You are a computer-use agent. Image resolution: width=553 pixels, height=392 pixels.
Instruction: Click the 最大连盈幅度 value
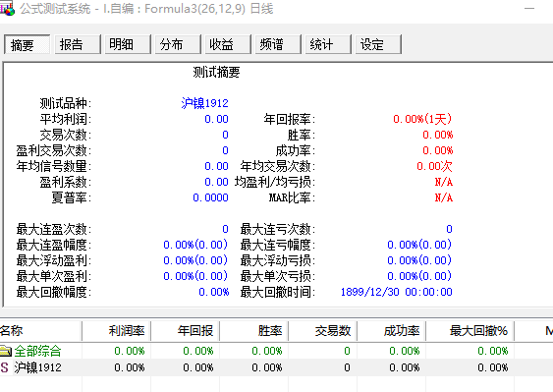pos(195,245)
